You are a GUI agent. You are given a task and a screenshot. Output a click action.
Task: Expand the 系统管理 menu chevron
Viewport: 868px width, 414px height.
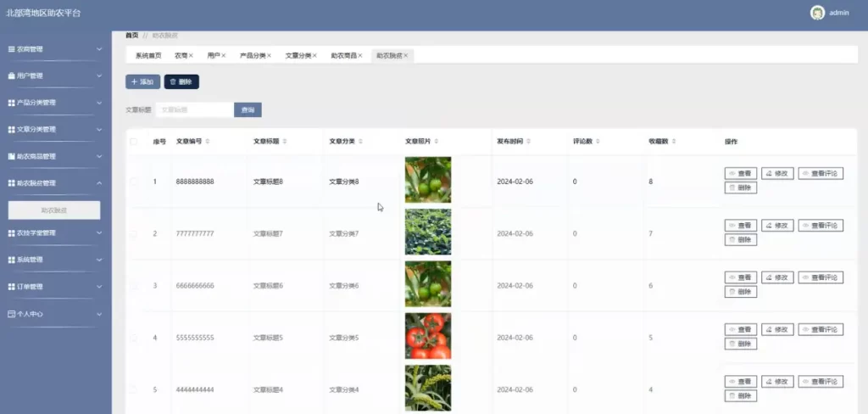100,260
